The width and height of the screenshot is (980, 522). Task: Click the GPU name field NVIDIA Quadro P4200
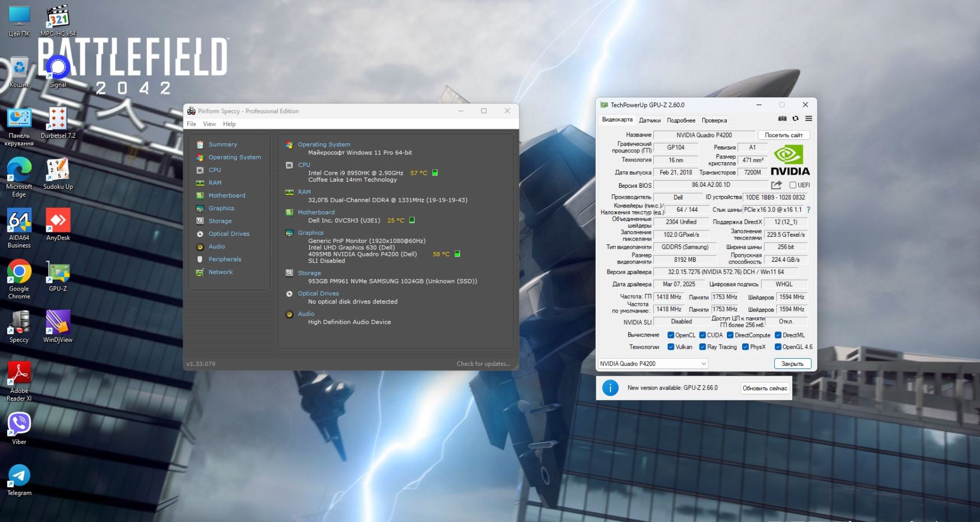pyautogui.click(x=704, y=135)
